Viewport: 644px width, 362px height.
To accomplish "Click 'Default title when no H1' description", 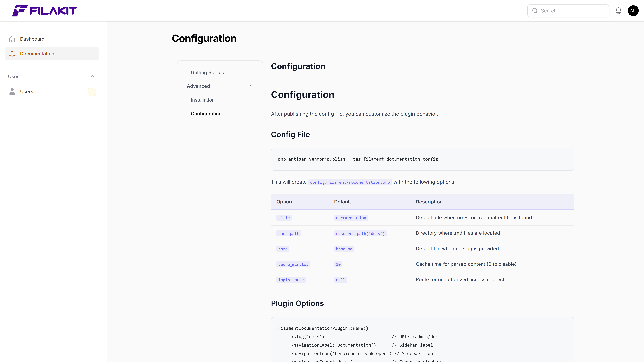I will (x=474, y=218).
